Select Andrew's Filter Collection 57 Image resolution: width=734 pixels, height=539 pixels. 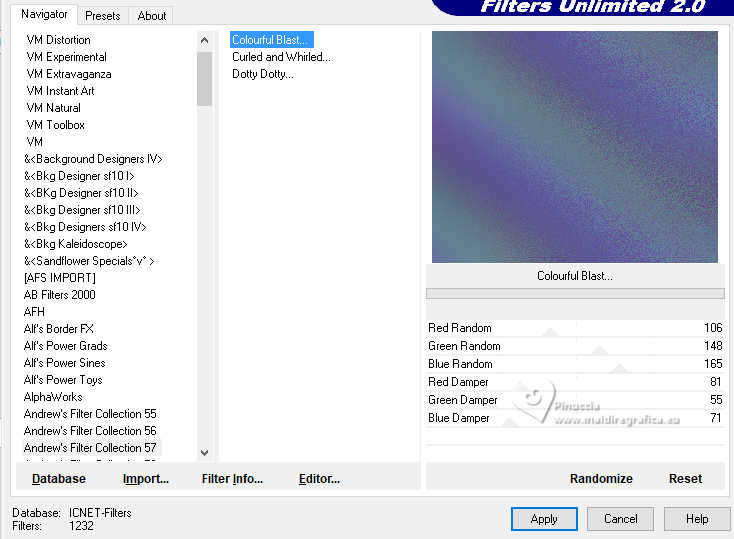click(90, 448)
